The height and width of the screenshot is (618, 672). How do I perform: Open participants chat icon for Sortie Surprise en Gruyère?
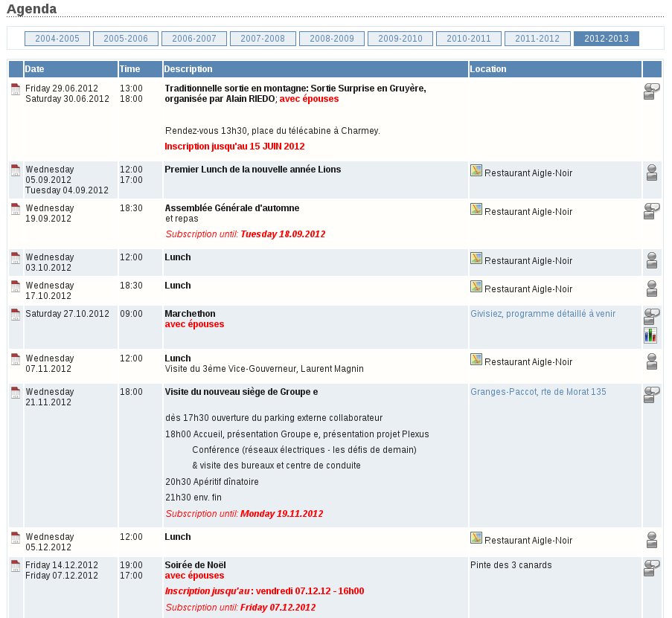[x=651, y=91]
